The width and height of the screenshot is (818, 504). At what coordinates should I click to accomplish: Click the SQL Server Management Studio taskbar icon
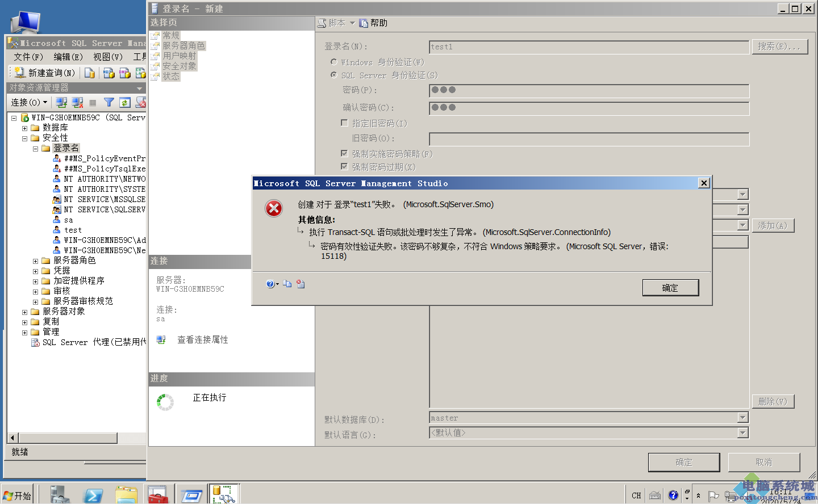pos(224,494)
